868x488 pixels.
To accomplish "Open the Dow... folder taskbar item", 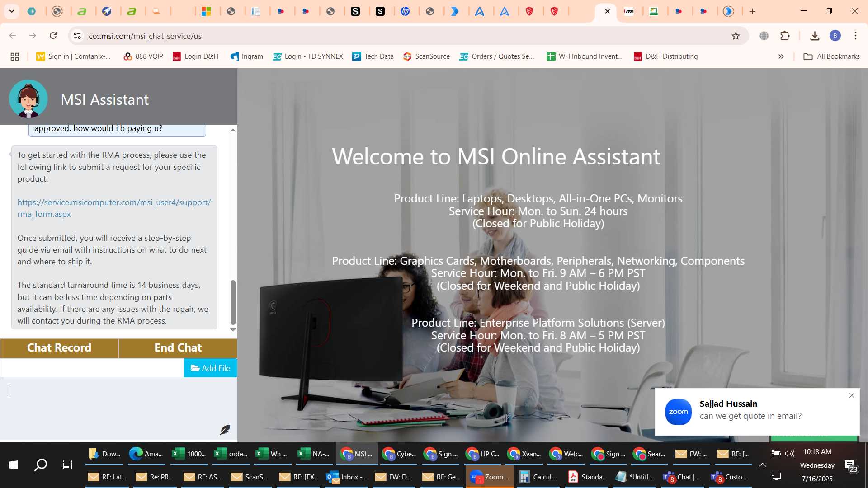I will point(104,454).
